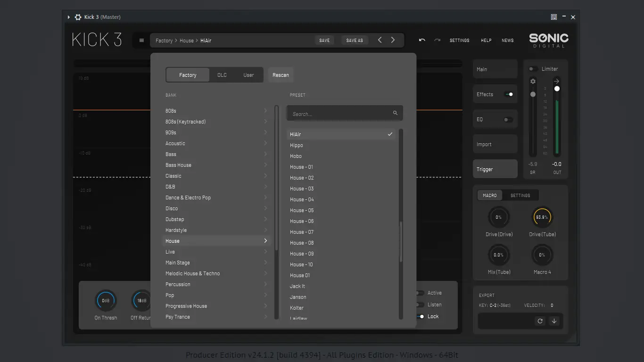Click the detached window icon in the title bar
Screen dimensions: 644x362
(x=554, y=17)
